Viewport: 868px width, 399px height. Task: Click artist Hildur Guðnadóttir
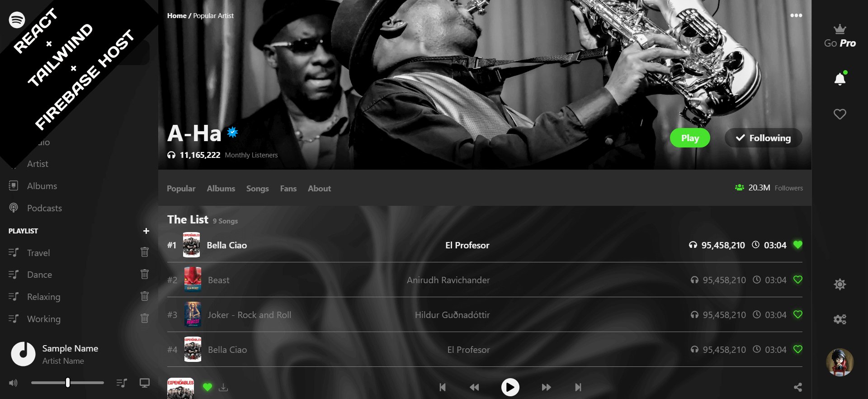coord(452,315)
